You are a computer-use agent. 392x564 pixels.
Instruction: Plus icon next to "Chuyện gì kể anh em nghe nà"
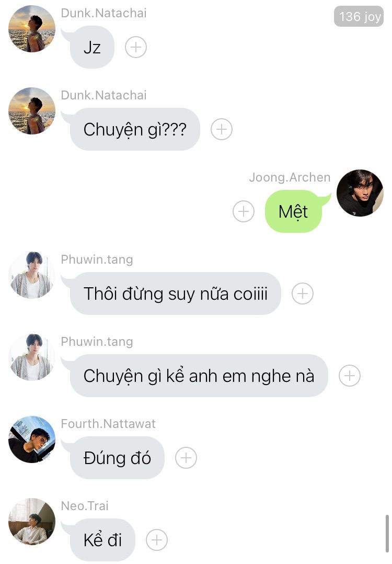pyautogui.click(x=350, y=376)
